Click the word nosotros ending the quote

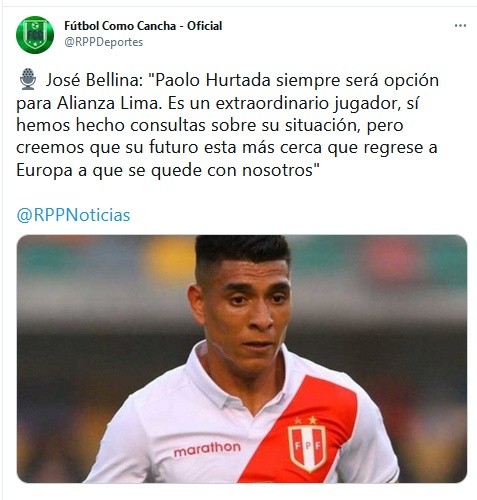[277, 171]
